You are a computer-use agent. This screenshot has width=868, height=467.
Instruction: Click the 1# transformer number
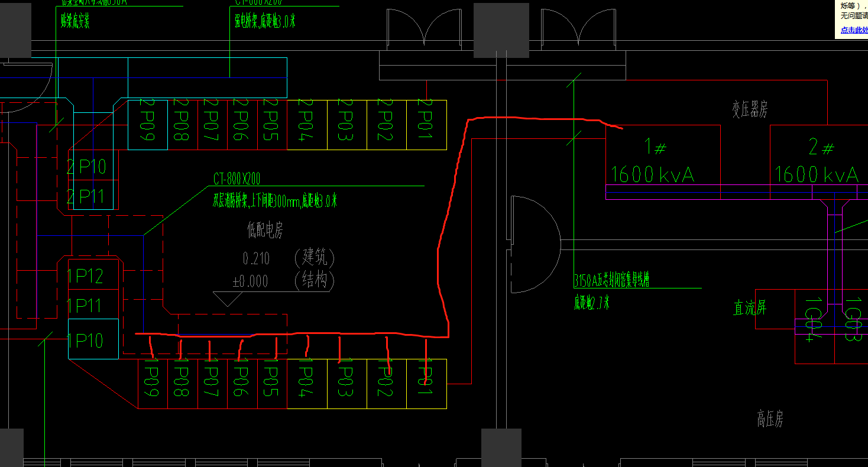pos(655,147)
